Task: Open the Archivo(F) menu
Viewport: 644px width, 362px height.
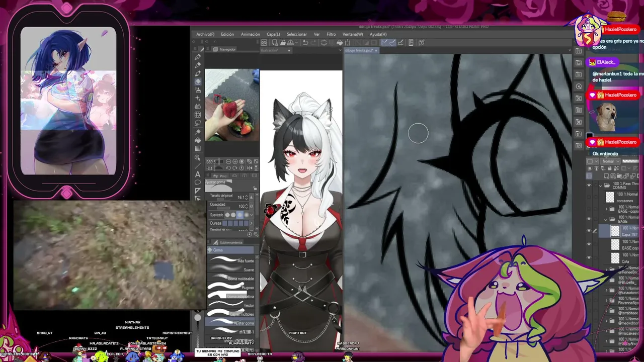Action: tap(205, 34)
